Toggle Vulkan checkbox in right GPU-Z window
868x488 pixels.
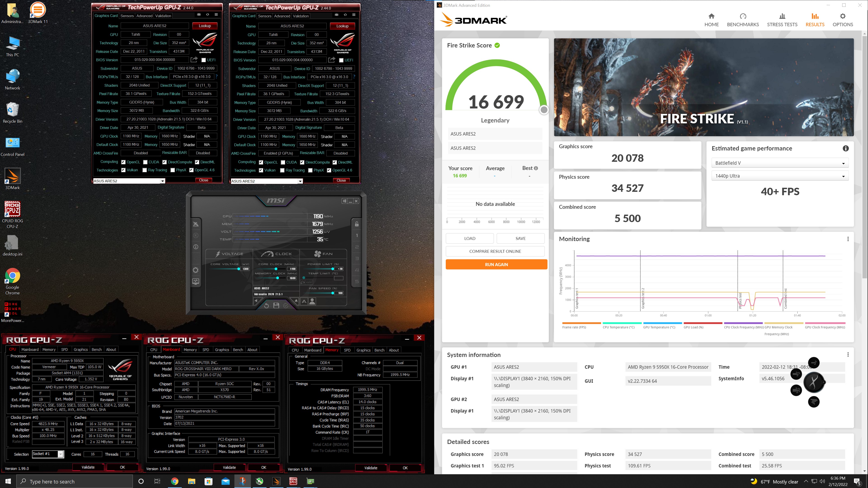pyautogui.click(x=261, y=170)
